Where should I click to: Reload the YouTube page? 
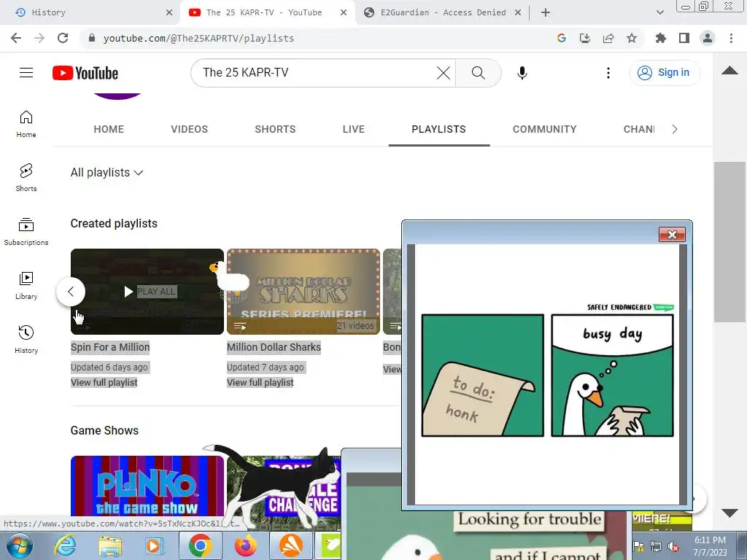pyautogui.click(x=63, y=38)
